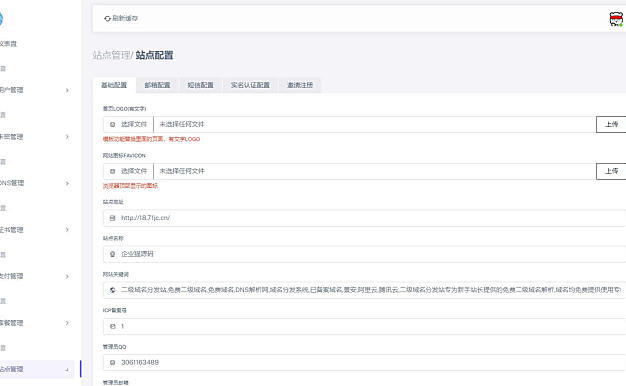Viewport: 626px width, 386px height.
Task: Click the icon in the site address field
Action: click(113, 218)
